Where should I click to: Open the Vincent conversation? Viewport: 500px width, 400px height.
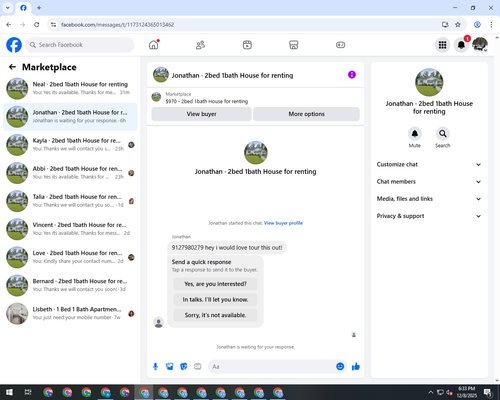coord(70,229)
